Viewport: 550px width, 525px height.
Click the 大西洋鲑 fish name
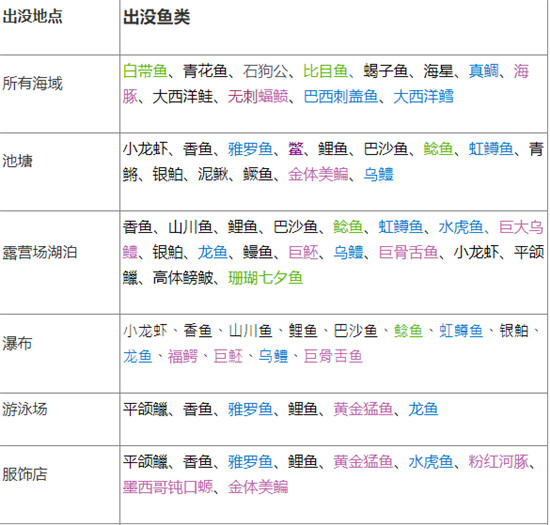coord(183,96)
